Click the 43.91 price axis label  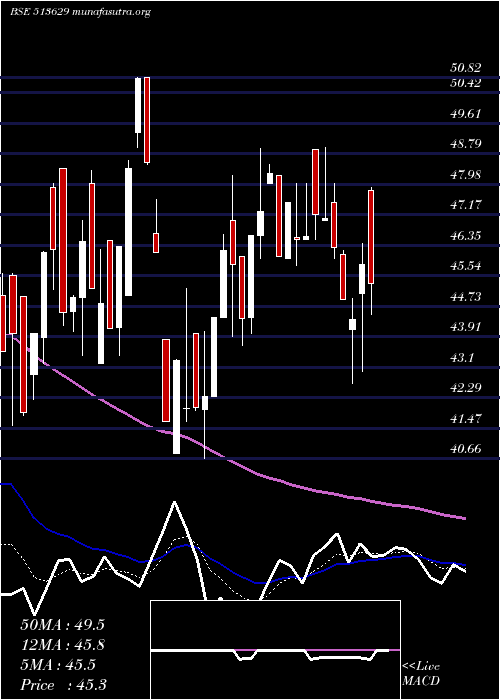coord(466,327)
